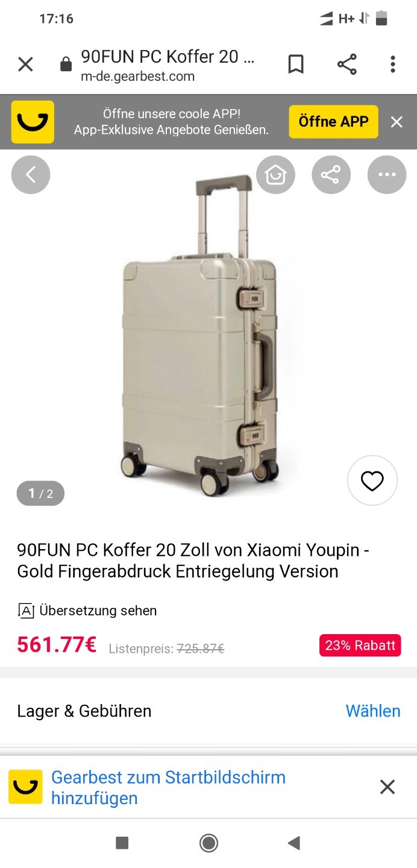Viewport: 417px width, 868px height.
Task: Dismiss the app promotion banner
Action: (397, 122)
